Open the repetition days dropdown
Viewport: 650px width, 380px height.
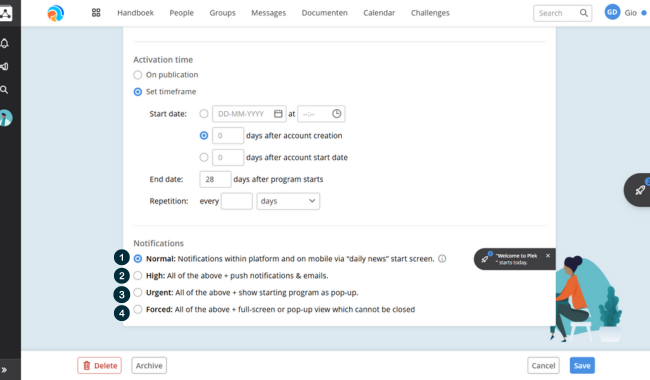pyautogui.click(x=288, y=201)
